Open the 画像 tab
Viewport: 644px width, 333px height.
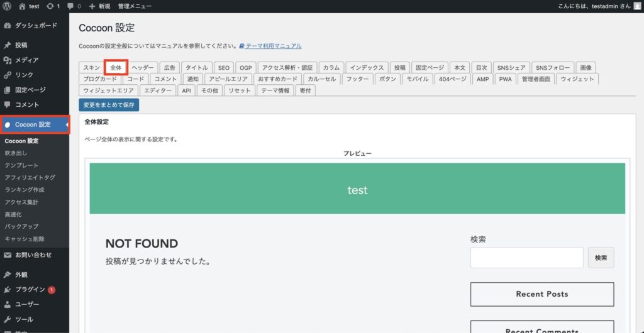click(586, 68)
